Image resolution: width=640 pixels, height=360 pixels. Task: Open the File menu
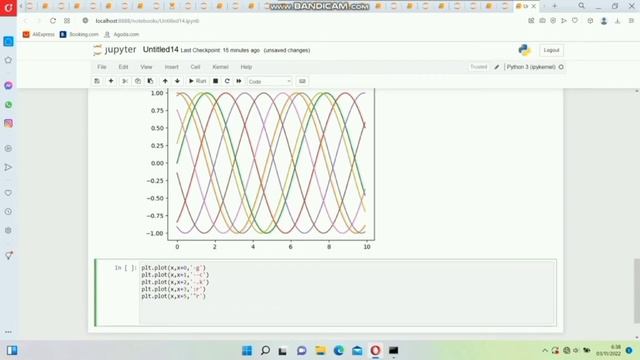click(102, 67)
